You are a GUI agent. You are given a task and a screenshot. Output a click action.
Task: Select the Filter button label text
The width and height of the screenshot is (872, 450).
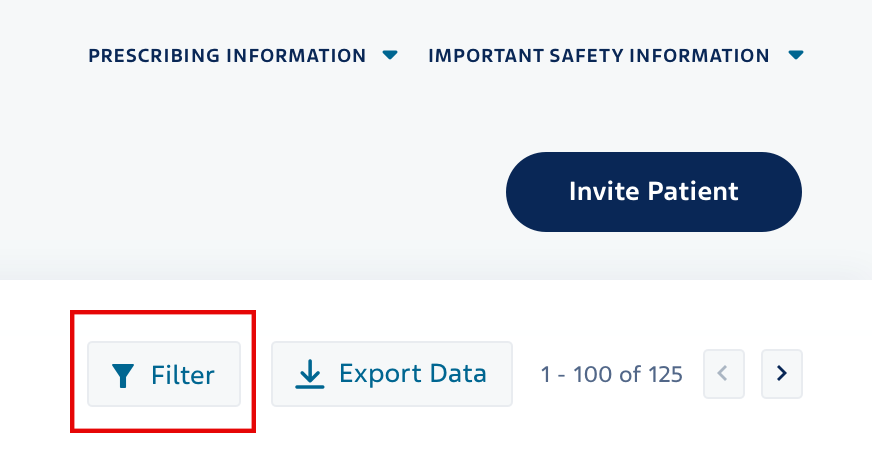point(182,375)
